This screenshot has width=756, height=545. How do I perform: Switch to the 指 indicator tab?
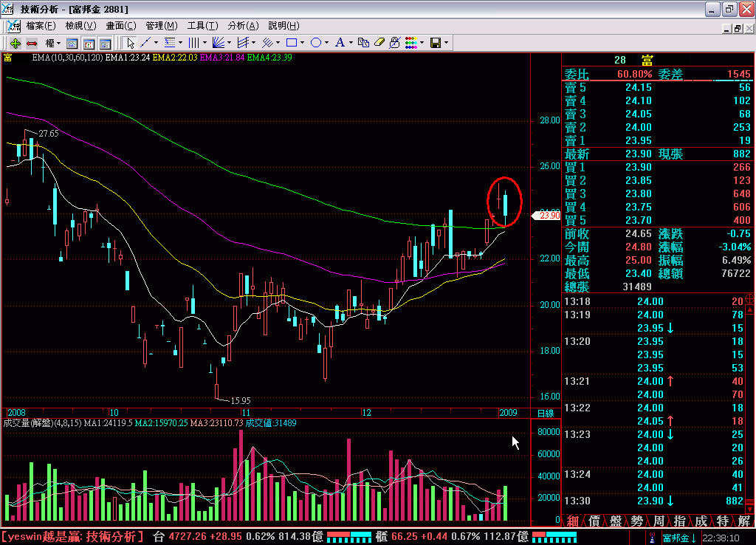click(x=680, y=521)
